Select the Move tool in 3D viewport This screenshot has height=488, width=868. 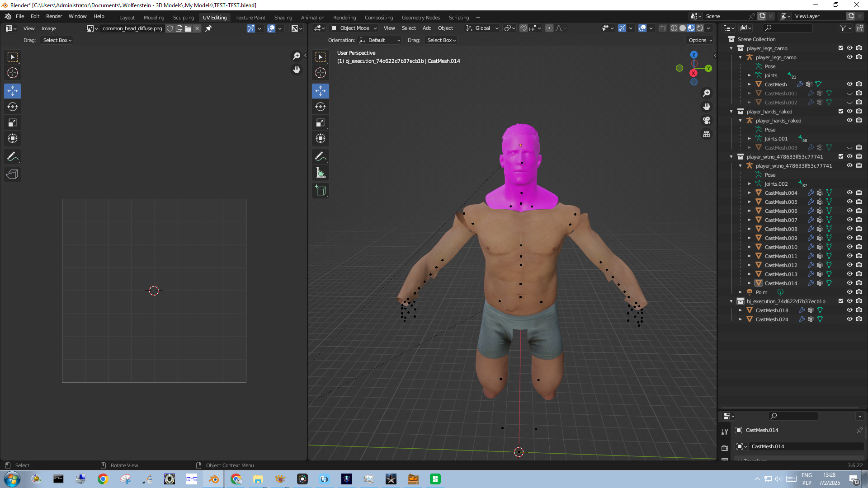tap(321, 91)
